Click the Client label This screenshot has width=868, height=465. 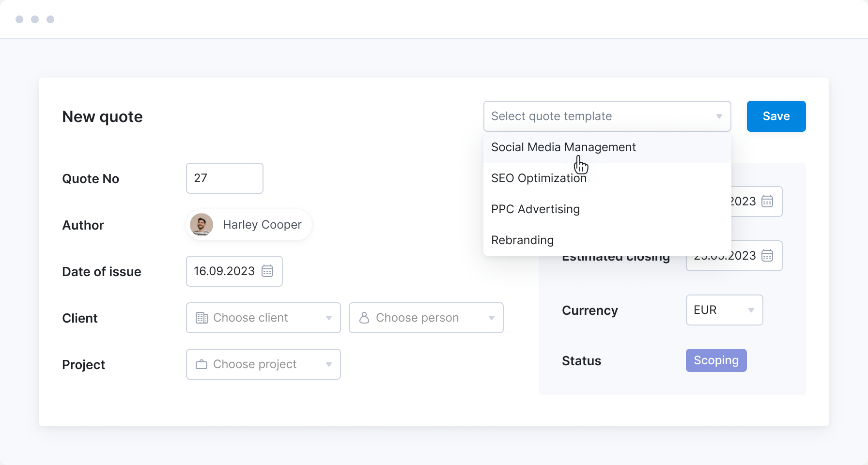pos(80,318)
